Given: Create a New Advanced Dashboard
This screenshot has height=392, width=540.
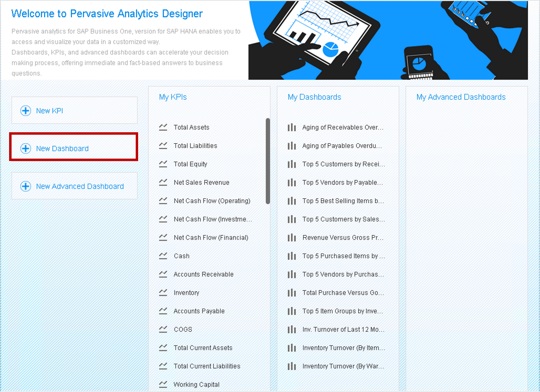Looking at the screenshot, I should [x=74, y=186].
